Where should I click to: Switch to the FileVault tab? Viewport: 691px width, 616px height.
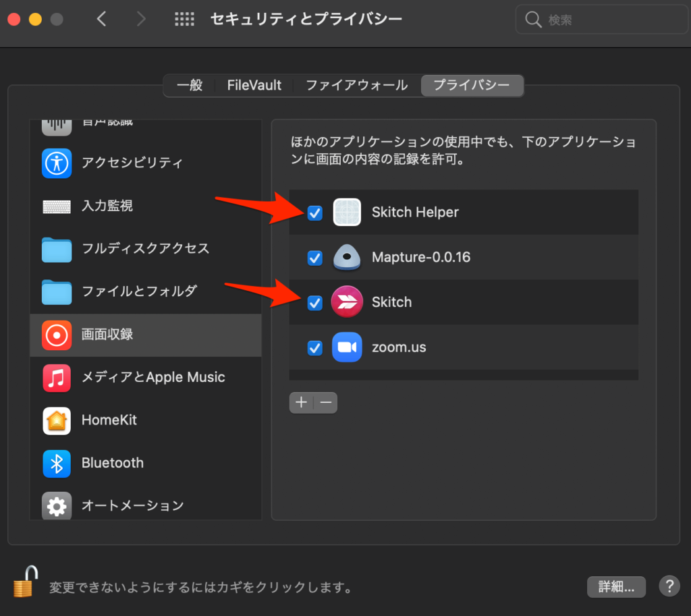(x=254, y=85)
